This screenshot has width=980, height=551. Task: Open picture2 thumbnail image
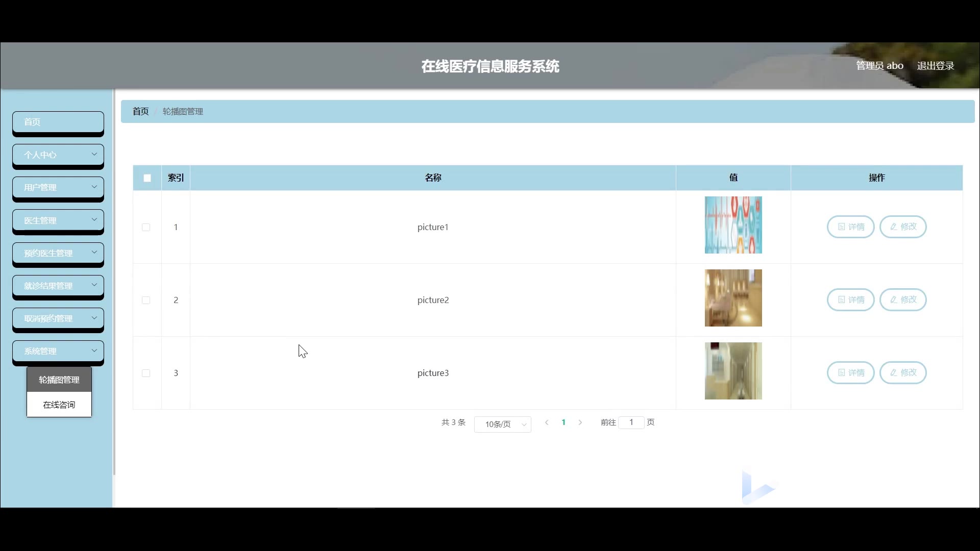pos(733,298)
